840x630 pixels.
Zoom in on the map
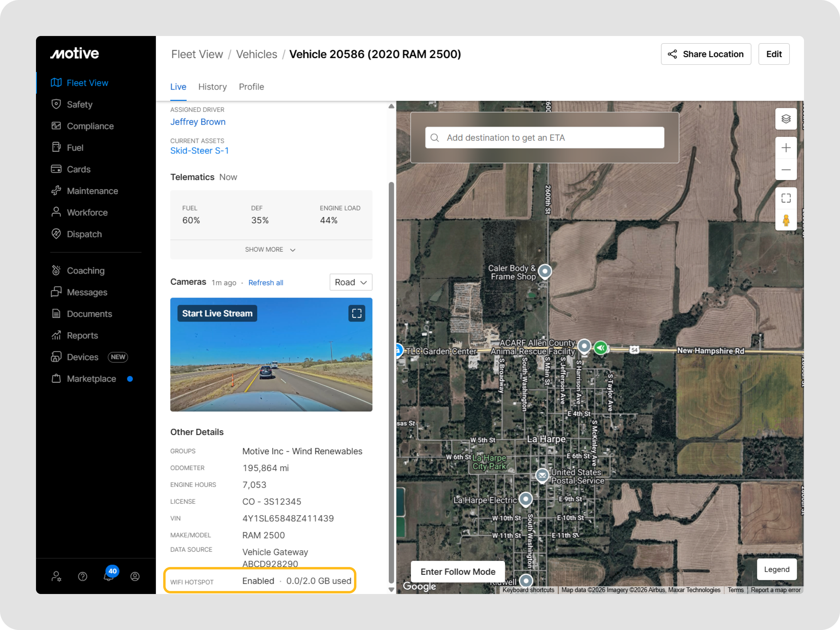pos(786,148)
